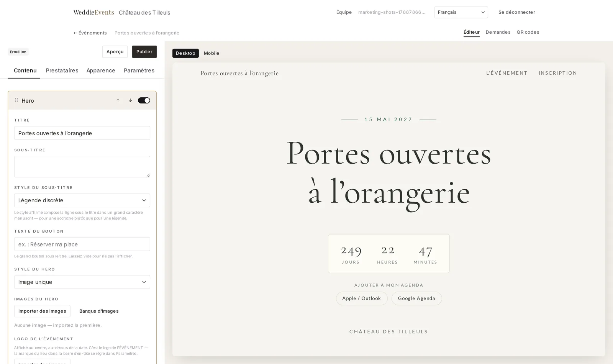The height and width of the screenshot is (364, 613).
Task: Open the Demandes tab
Action: point(498,32)
